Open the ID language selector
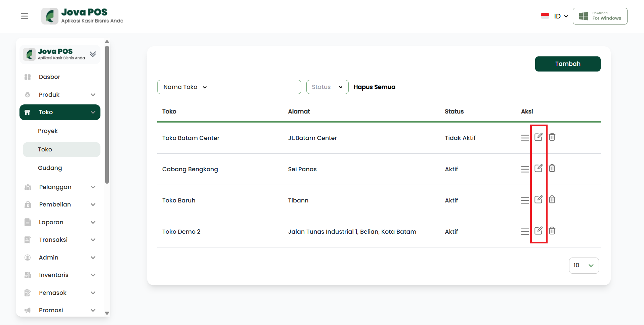This screenshot has width=644, height=325. (560, 16)
